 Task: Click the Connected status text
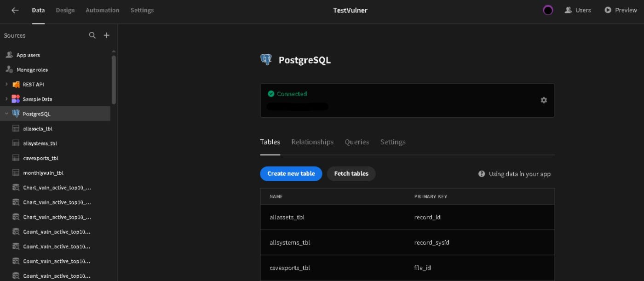[292, 94]
